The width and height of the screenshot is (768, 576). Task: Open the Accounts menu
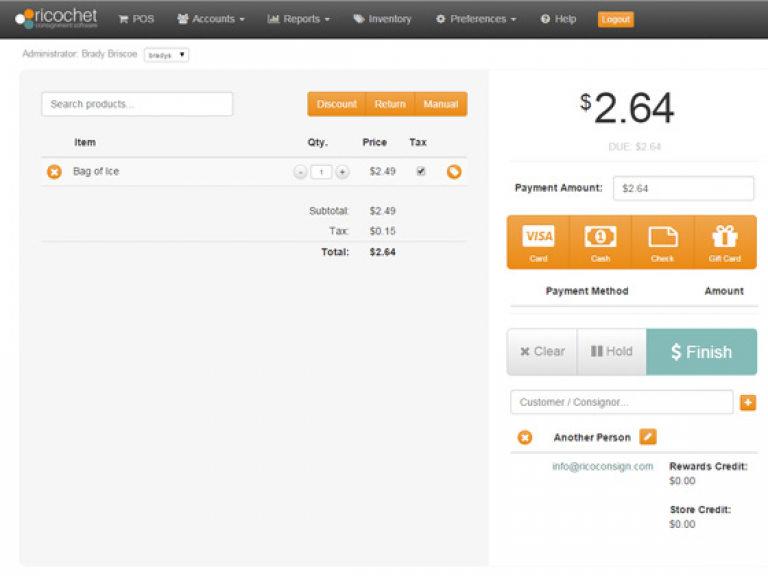coord(211,19)
